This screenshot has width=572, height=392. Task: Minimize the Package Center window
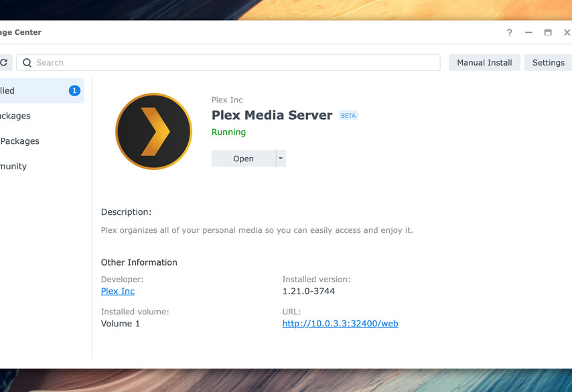528,32
